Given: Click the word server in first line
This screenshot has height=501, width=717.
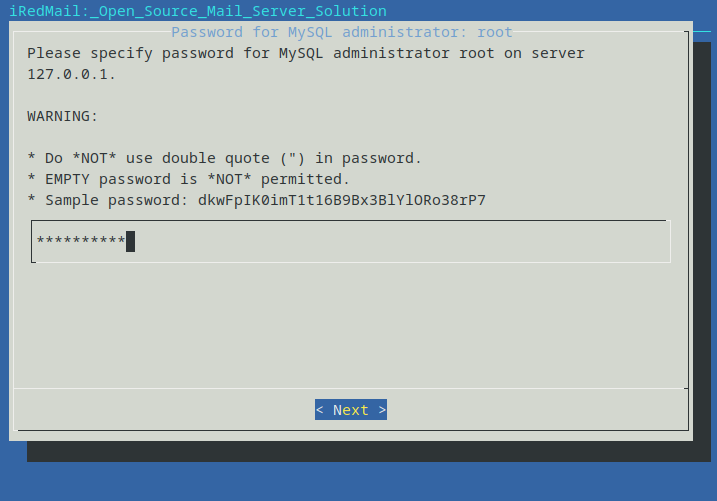Looking at the screenshot, I should pos(558,53).
